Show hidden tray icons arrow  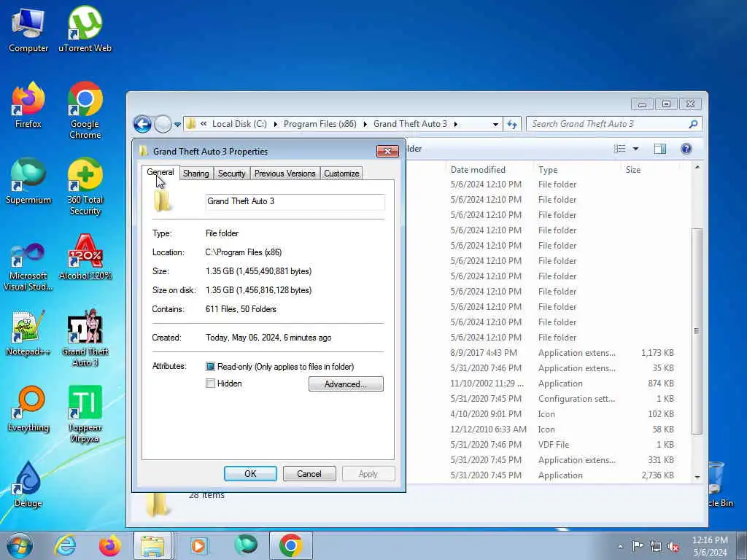pyautogui.click(x=620, y=546)
